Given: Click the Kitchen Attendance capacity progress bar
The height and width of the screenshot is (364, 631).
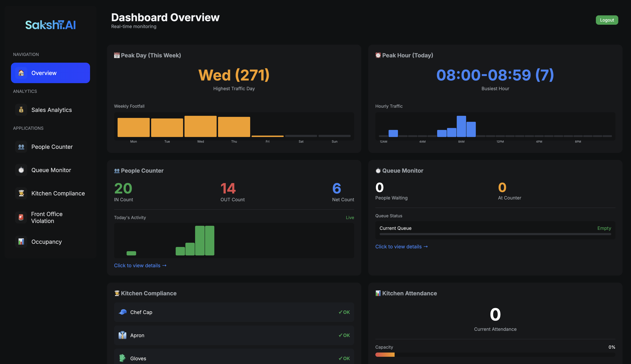Looking at the screenshot, I should click(495, 354).
